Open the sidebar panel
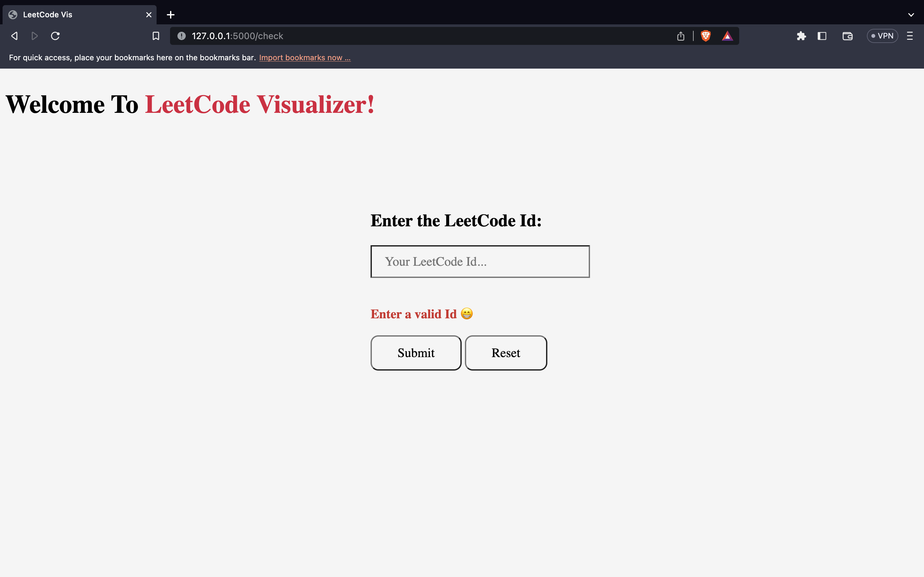 (822, 36)
